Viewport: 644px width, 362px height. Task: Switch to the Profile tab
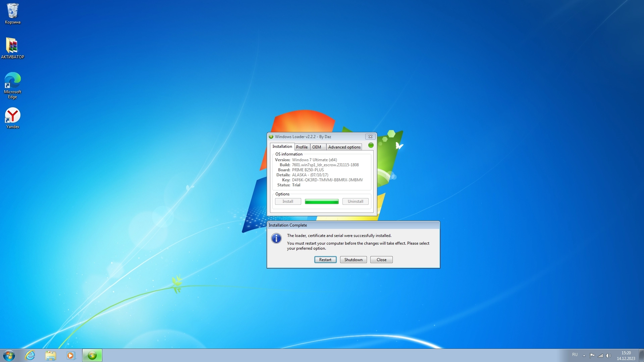302,147
